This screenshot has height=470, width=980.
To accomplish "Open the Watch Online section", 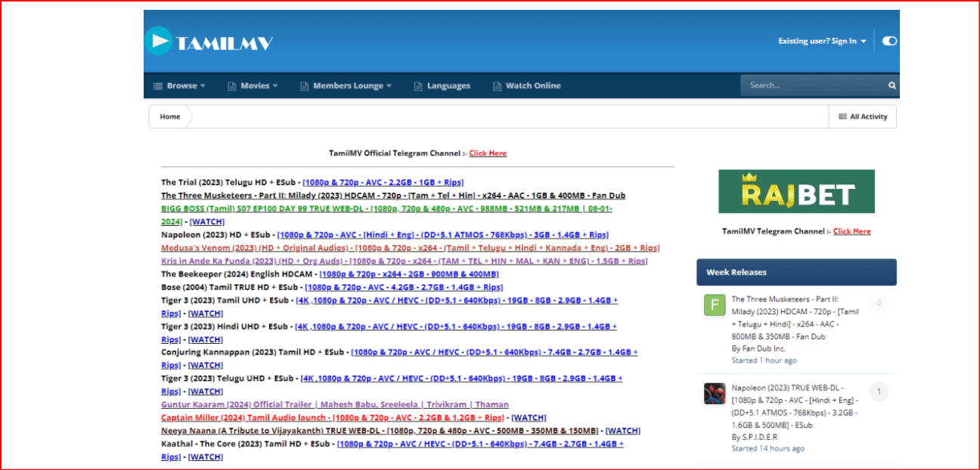I will (526, 85).
